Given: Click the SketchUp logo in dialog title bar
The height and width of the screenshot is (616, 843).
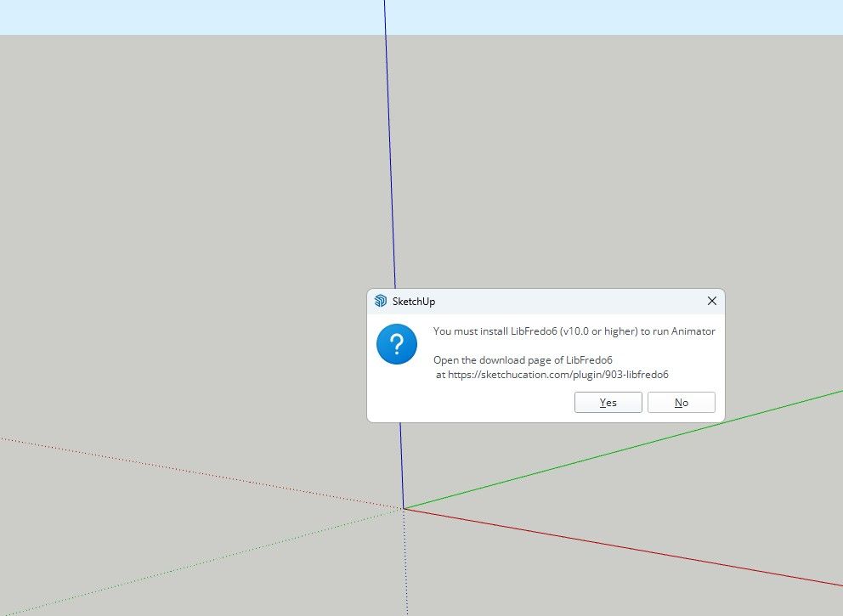Looking at the screenshot, I should (x=380, y=301).
